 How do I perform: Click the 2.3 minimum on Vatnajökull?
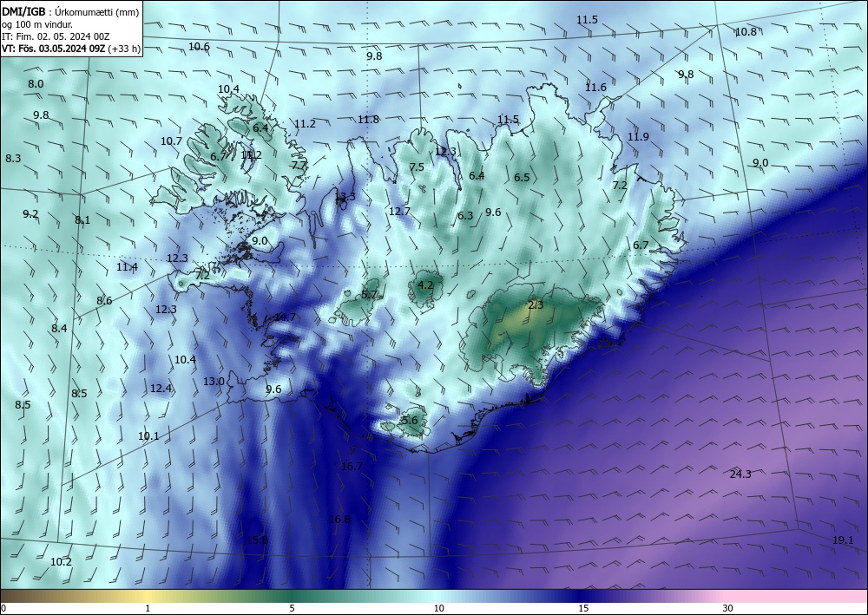(536, 305)
